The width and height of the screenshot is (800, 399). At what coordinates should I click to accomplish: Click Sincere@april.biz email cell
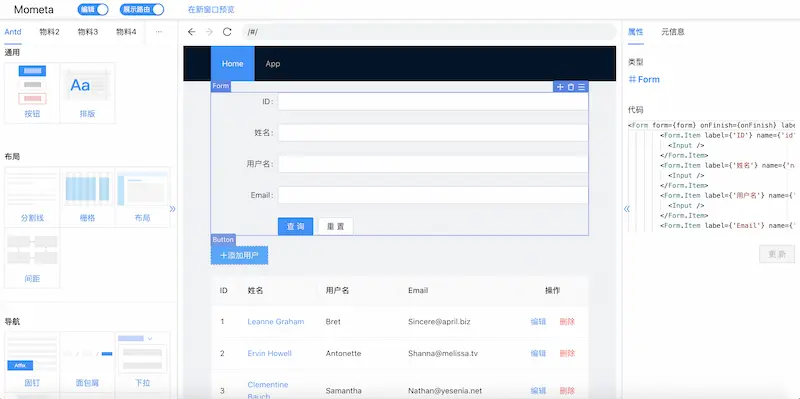click(439, 321)
